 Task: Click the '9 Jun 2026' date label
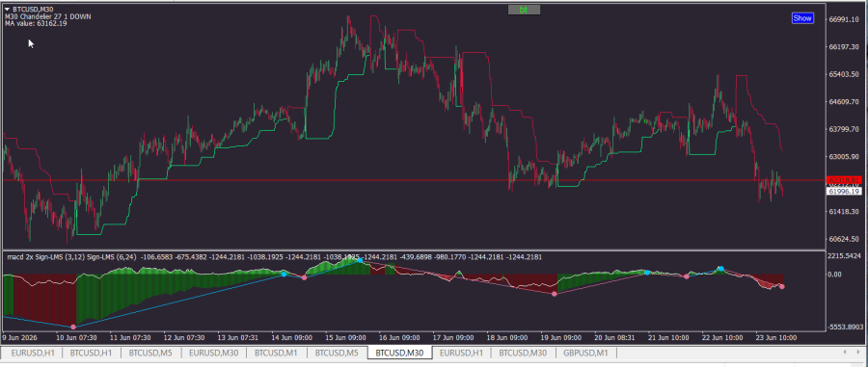click(20, 337)
